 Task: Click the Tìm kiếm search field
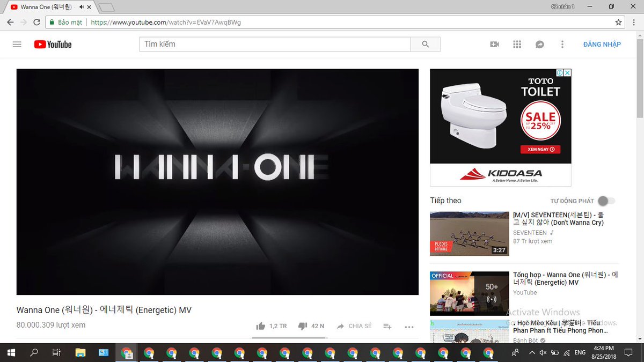(x=275, y=45)
